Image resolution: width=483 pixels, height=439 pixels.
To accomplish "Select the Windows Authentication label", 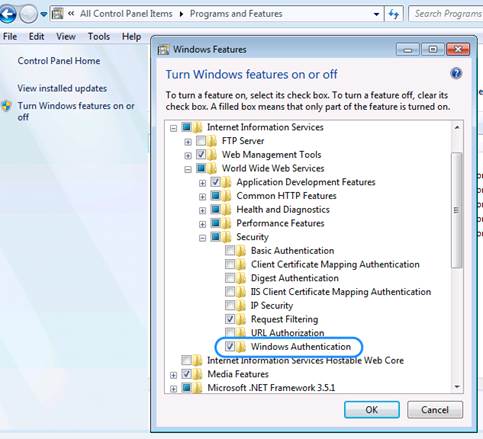I will click(x=301, y=346).
